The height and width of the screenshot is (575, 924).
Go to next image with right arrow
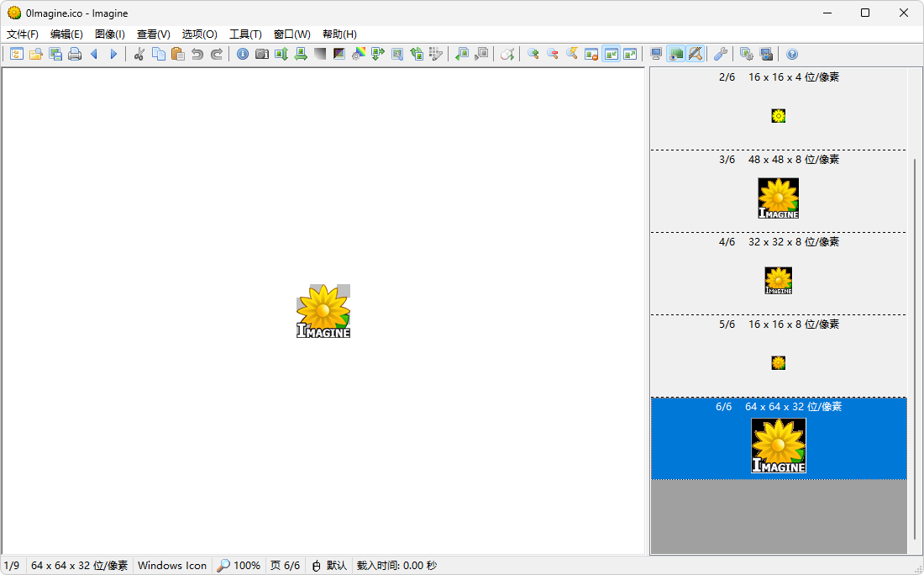pos(113,55)
